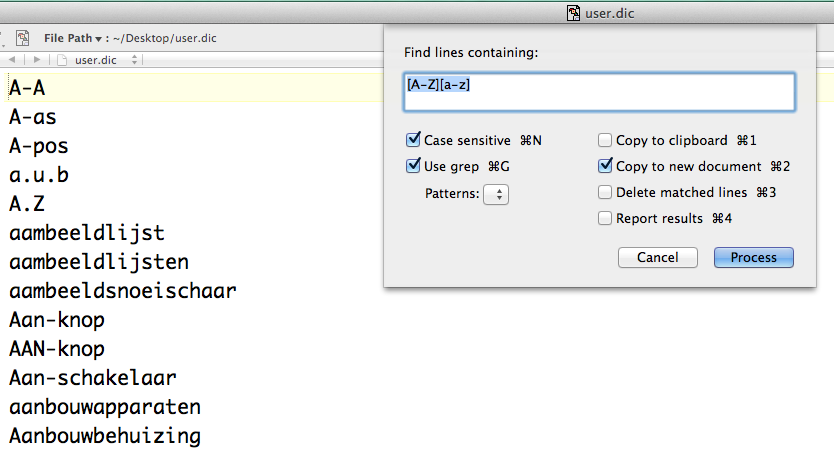This screenshot has height=453, width=834.
Task: Go to next document with right arrow
Action: tap(37, 60)
